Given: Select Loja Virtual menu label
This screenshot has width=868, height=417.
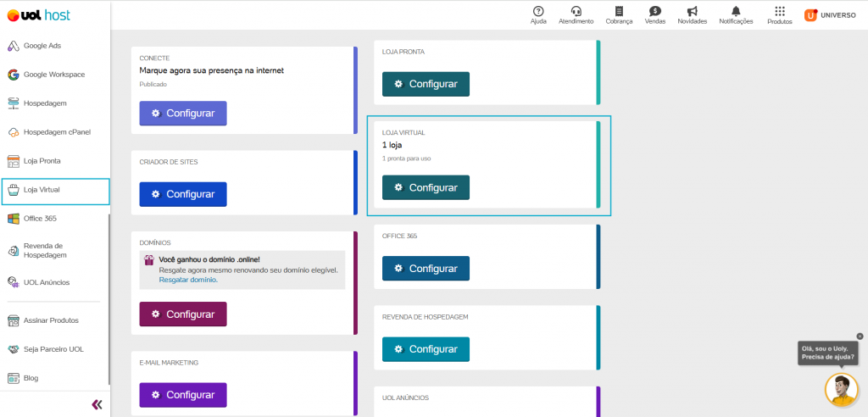Looking at the screenshot, I should coord(42,190).
